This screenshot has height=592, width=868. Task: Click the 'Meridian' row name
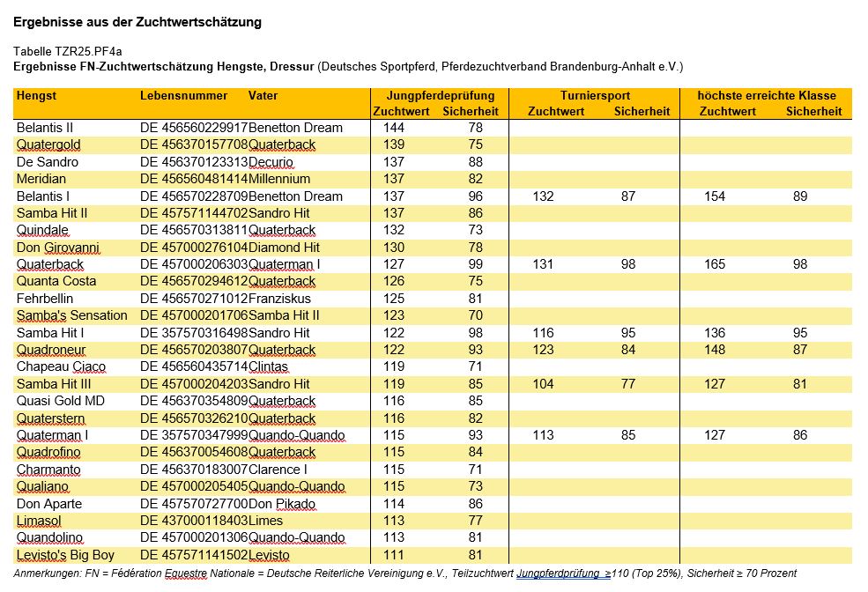41,179
